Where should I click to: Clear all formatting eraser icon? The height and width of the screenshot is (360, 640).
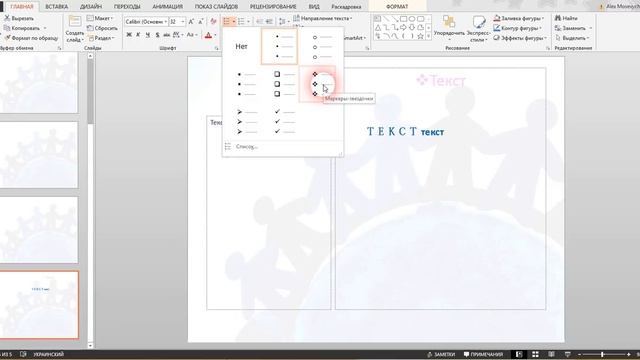pyautogui.click(x=213, y=22)
